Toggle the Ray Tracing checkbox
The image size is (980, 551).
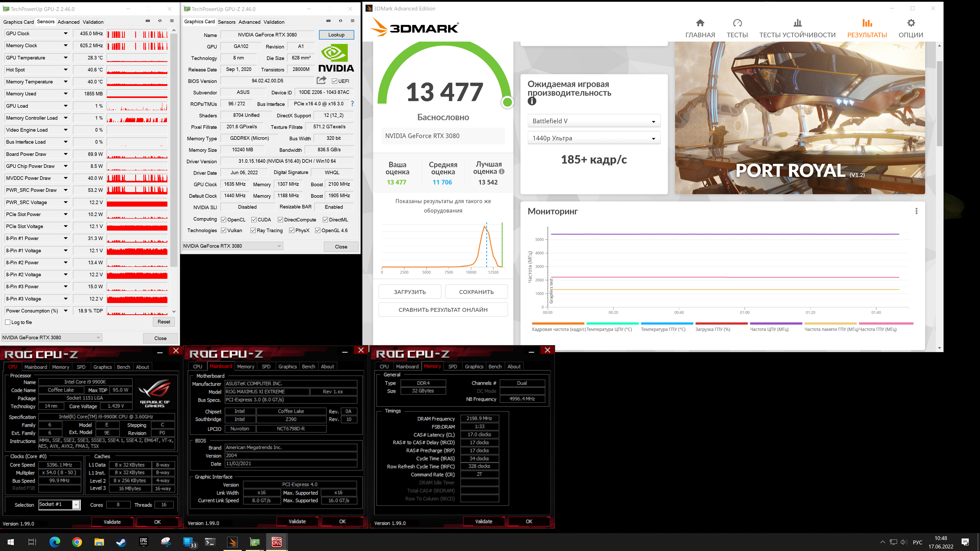(253, 230)
